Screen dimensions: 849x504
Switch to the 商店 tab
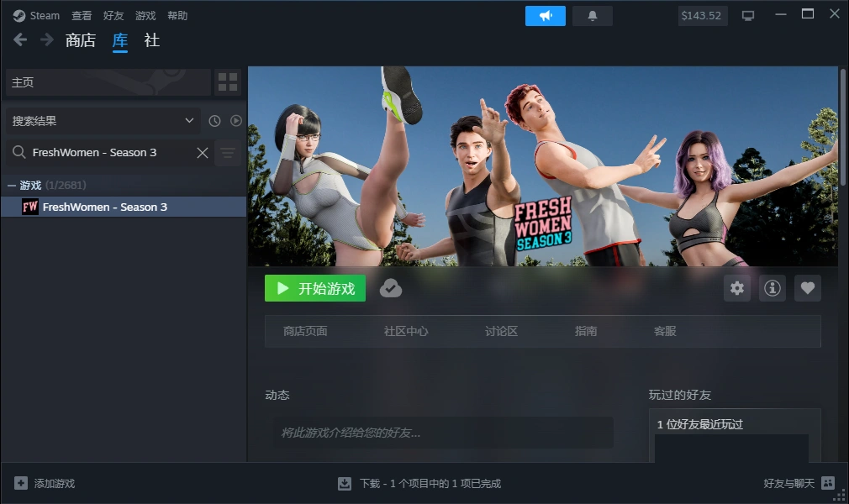tap(80, 40)
